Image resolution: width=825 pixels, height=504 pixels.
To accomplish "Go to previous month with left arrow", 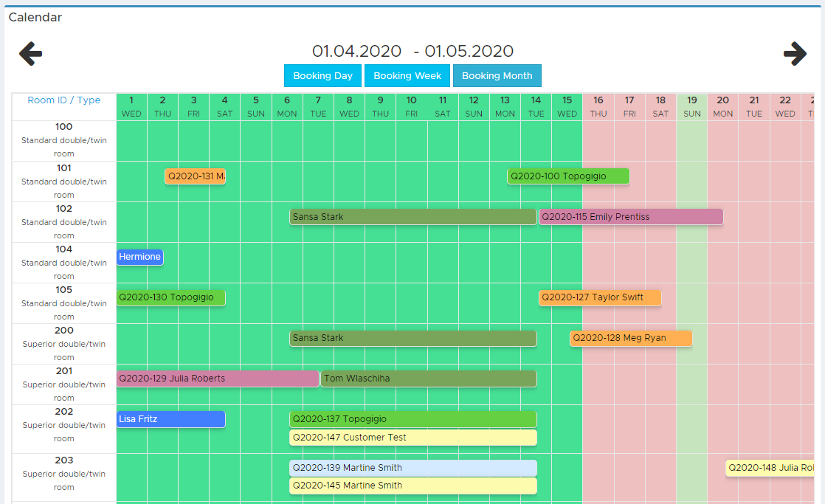I will coord(30,54).
